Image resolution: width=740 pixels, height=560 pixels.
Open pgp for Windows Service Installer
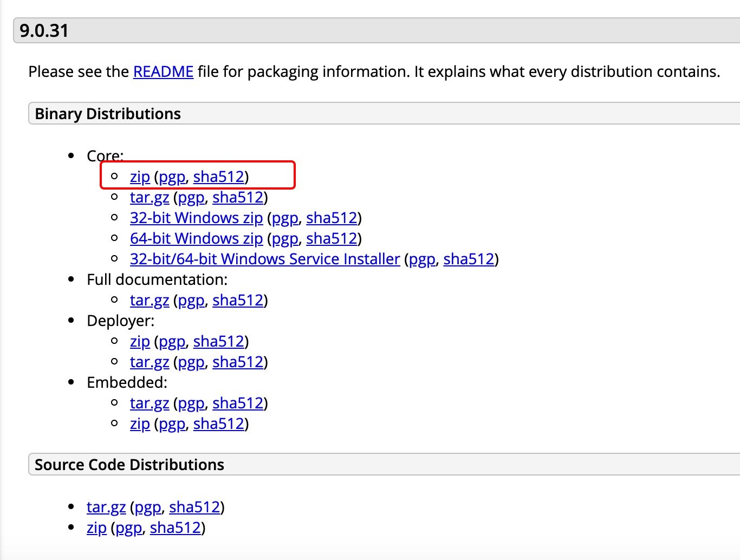pyautogui.click(x=422, y=259)
